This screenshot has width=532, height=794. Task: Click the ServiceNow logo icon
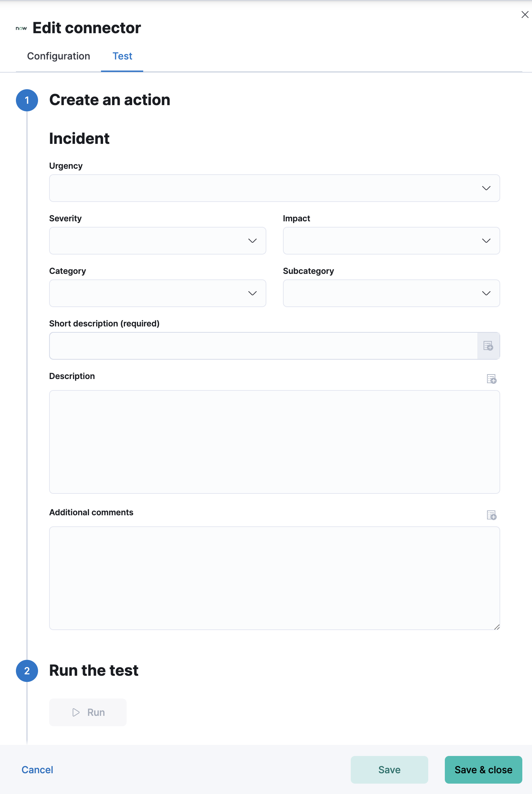[21, 28]
